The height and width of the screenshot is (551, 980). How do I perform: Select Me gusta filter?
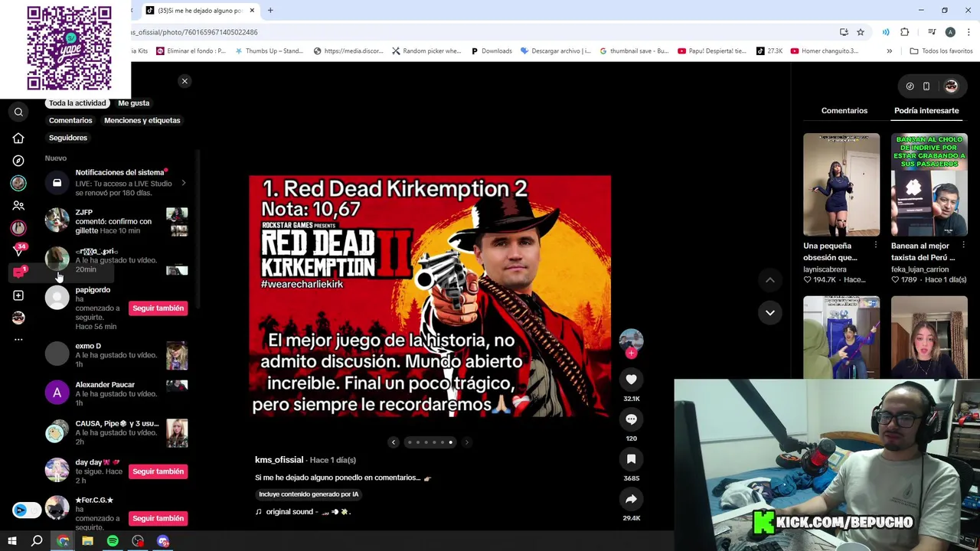[x=134, y=103]
